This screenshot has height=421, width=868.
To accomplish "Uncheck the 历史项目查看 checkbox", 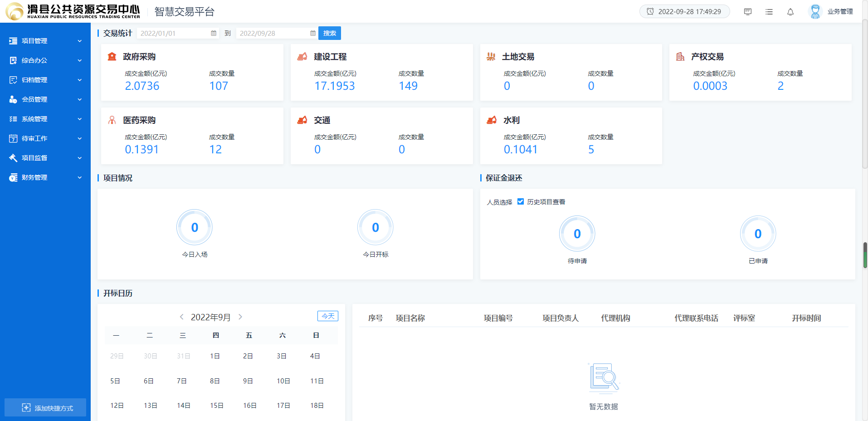I will point(521,201).
